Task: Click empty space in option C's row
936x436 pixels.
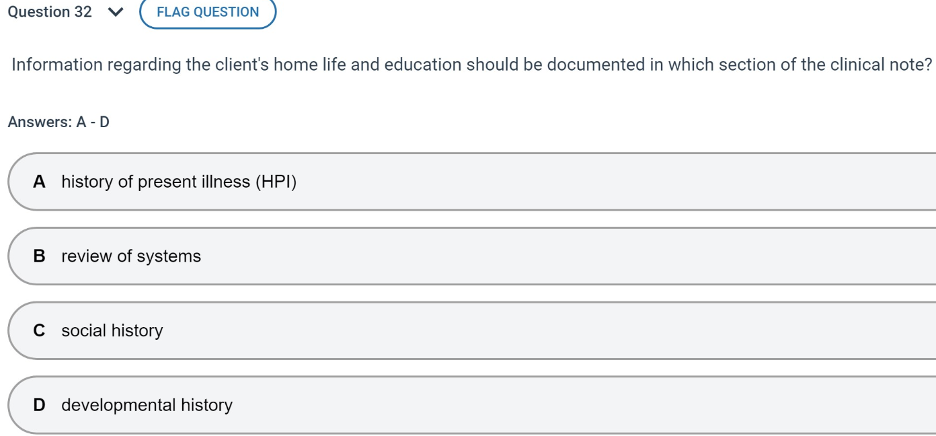Action: tap(600, 330)
